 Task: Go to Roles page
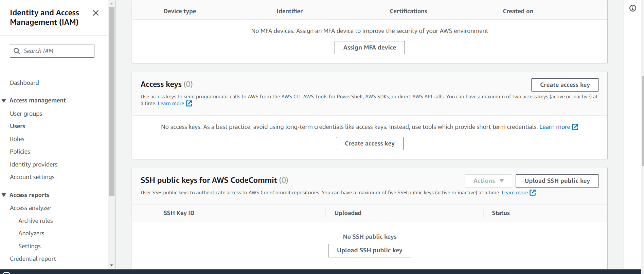[x=17, y=139]
